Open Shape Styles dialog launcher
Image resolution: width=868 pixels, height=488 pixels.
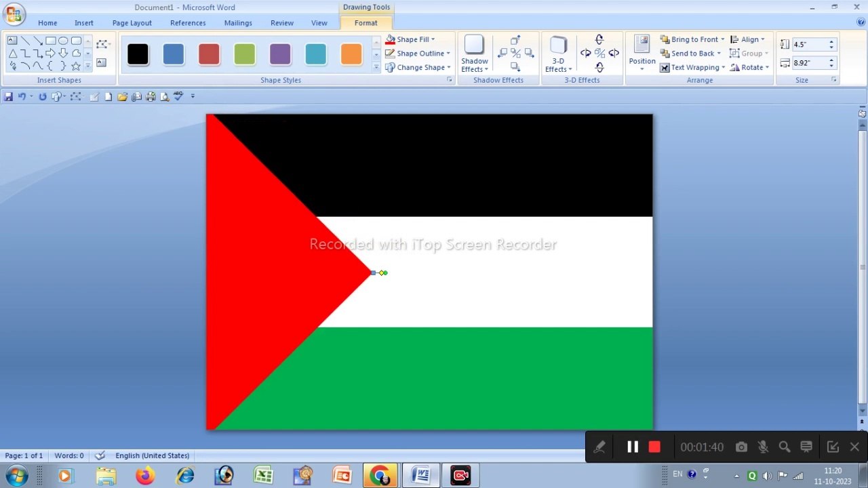click(x=449, y=80)
